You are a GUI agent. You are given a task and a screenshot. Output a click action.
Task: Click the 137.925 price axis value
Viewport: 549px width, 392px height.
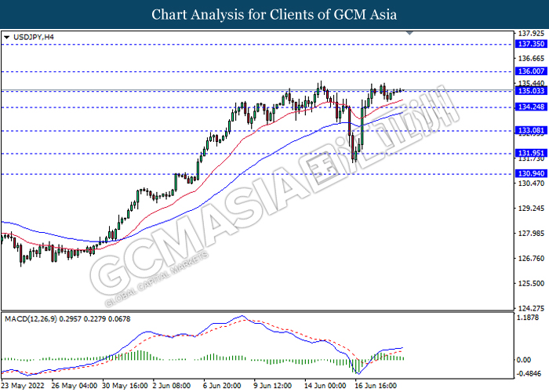click(531, 34)
